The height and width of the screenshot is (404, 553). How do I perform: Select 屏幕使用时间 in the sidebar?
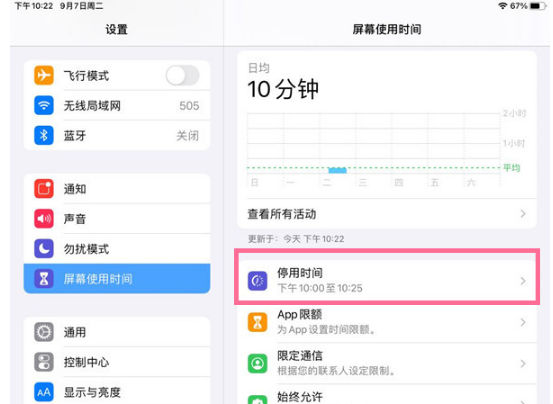click(x=117, y=278)
